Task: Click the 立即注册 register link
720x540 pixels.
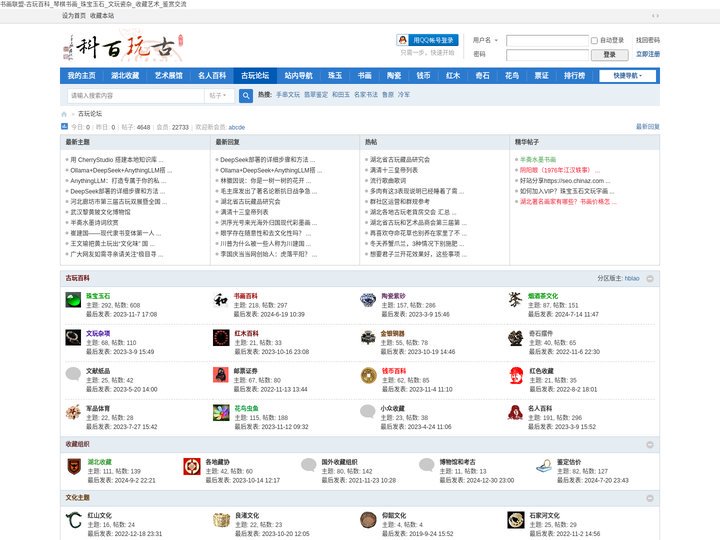Action: [648, 54]
